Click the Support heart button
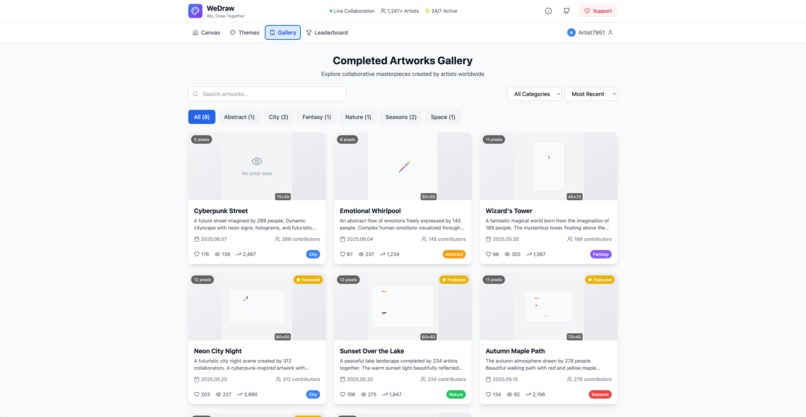Image resolution: width=806 pixels, height=417 pixels. (598, 11)
